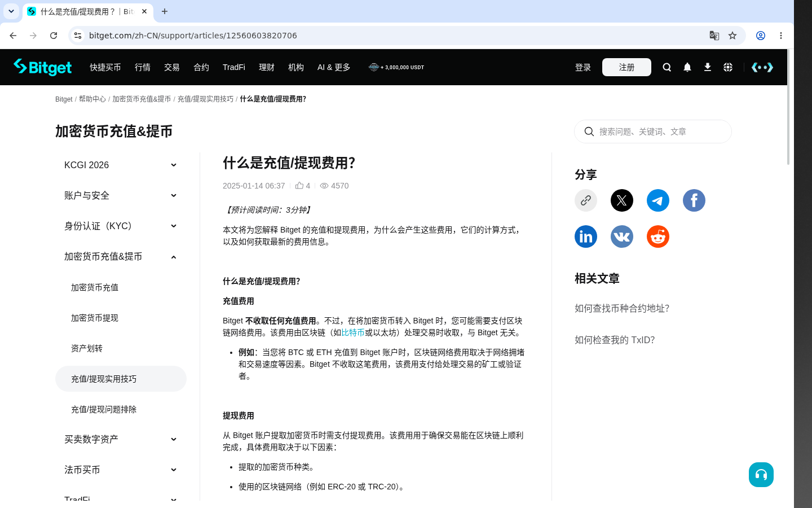Viewport: 812px width, 508px height.
Task: Select 充值/提现实用技巧 sidebar item
Action: pos(121,379)
